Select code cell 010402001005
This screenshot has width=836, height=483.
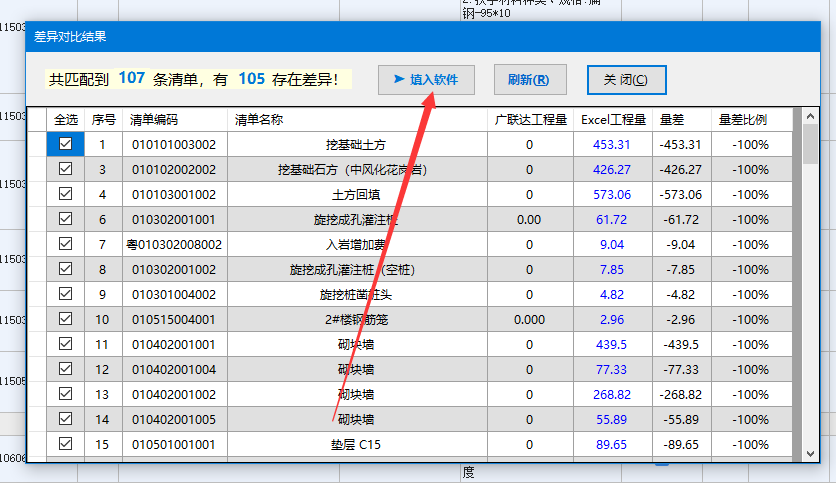(x=173, y=419)
